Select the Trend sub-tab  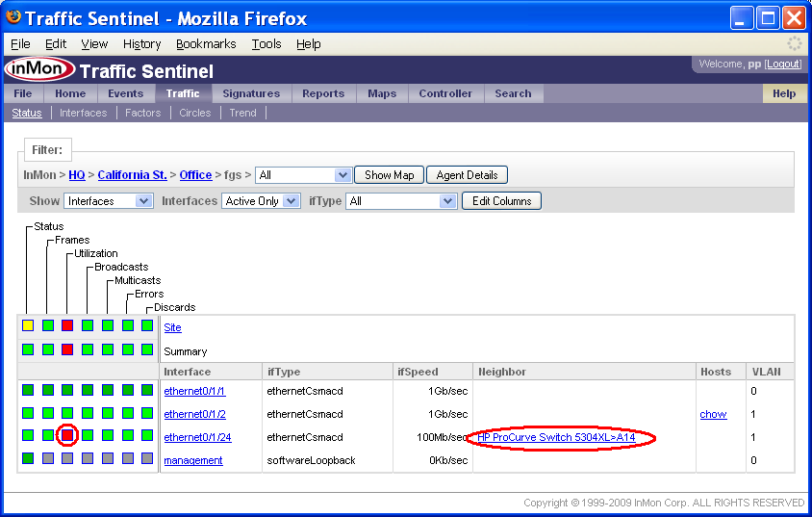pyautogui.click(x=242, y=113)
